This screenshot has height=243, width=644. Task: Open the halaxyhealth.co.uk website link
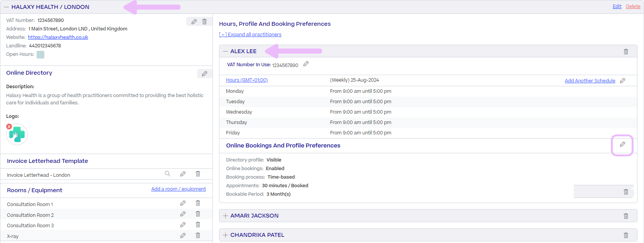(x=58, y=37)
